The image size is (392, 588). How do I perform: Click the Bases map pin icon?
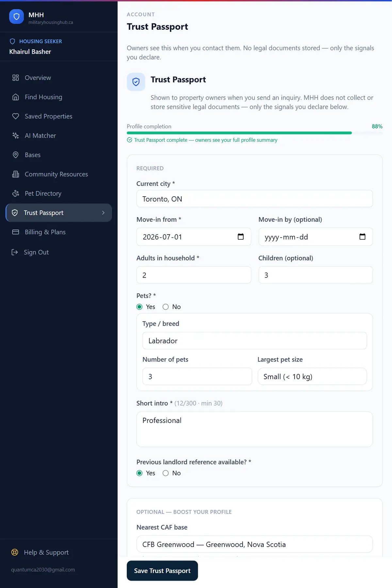click(16, 155)
